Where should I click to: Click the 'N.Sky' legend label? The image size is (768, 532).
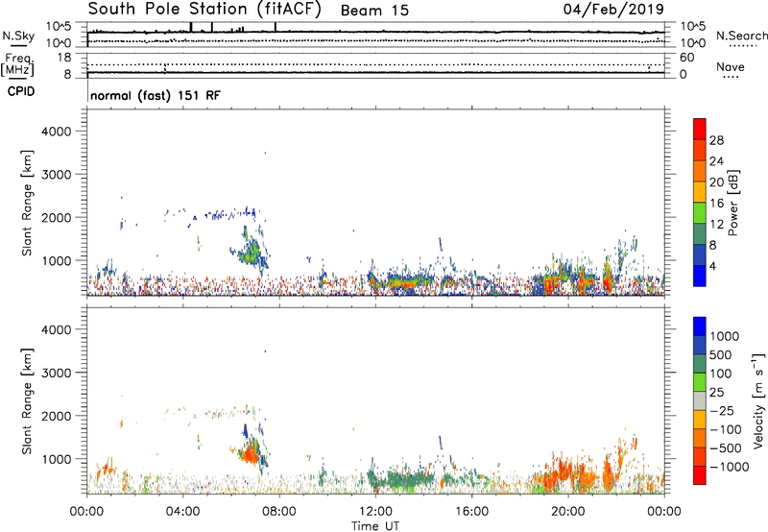click(x=18, y=36)
